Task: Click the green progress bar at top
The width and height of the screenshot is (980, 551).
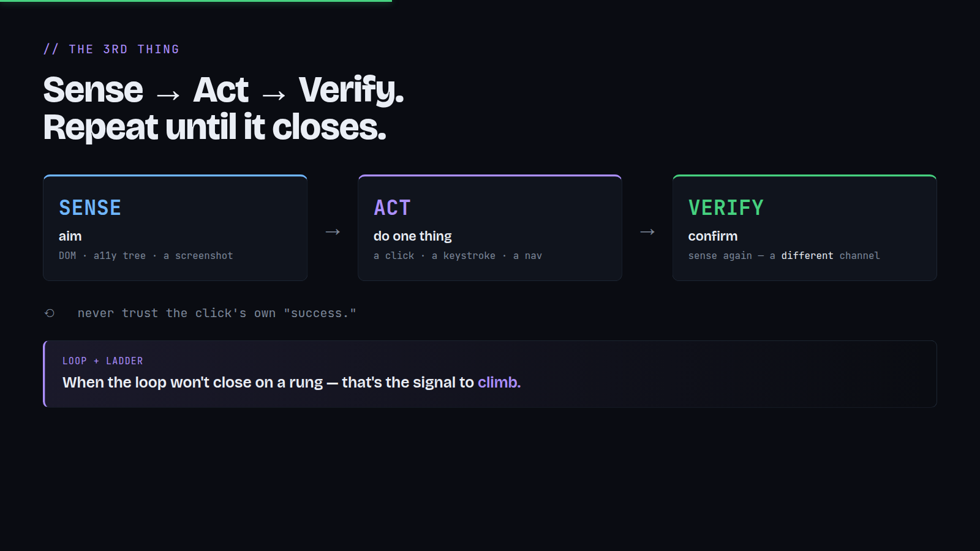Action: coord(196,1)
